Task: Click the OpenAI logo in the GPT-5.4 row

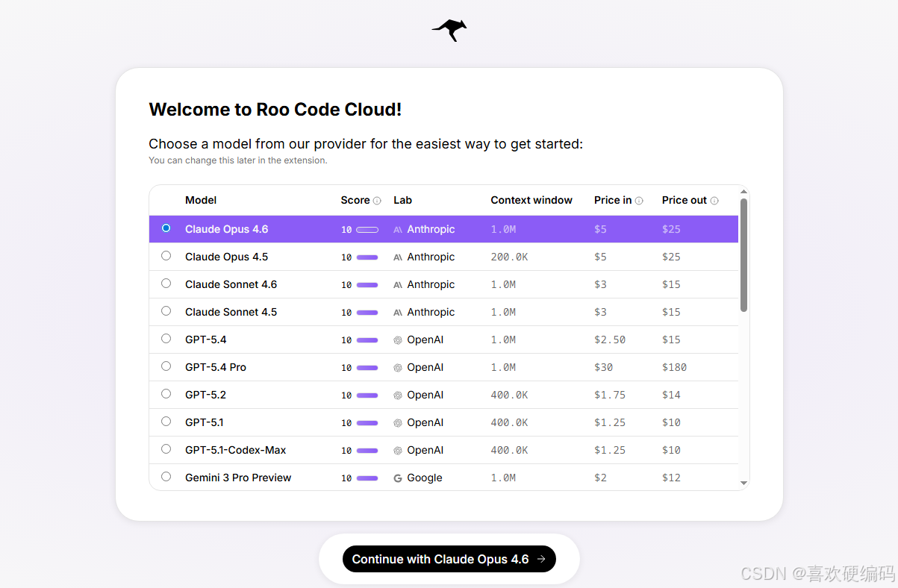Action: pos(398,340)
